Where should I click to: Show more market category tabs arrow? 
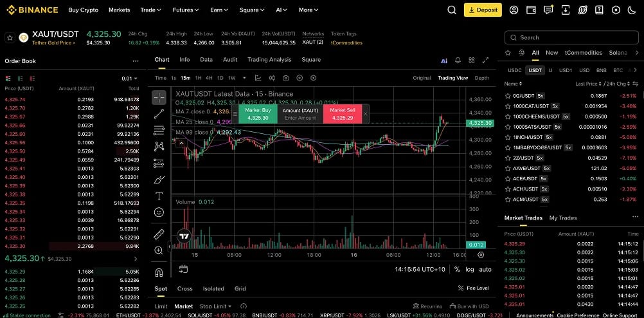(x=636, y=53)
